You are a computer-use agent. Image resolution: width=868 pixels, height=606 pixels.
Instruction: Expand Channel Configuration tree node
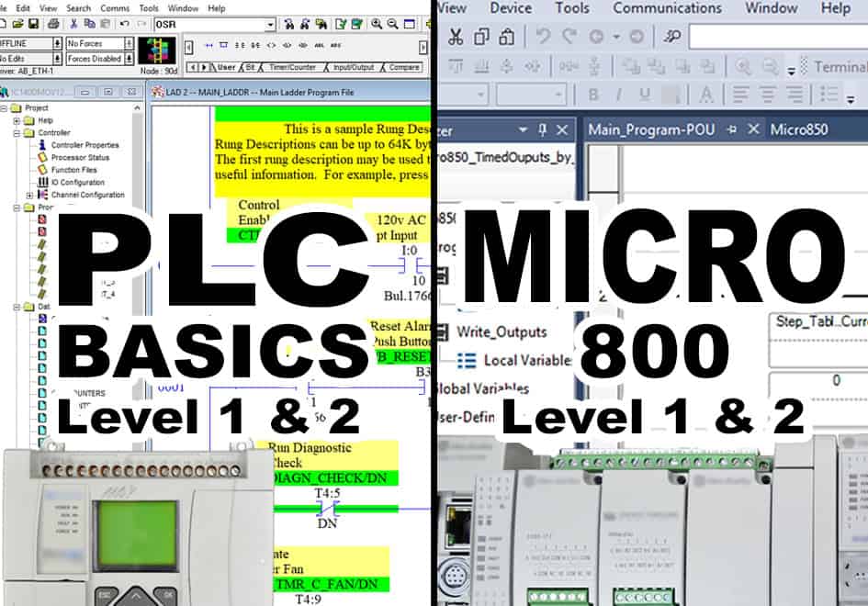pyautogui.click(x=29, y=195)
